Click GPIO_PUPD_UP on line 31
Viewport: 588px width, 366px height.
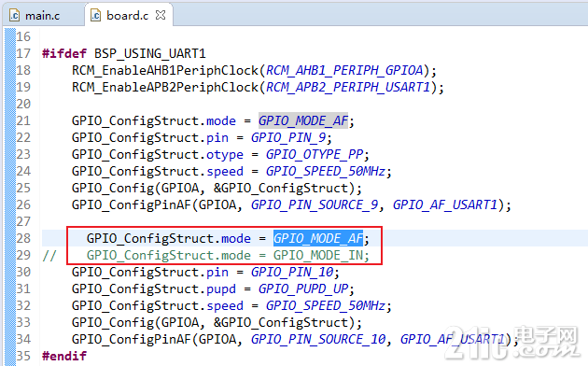303,289
